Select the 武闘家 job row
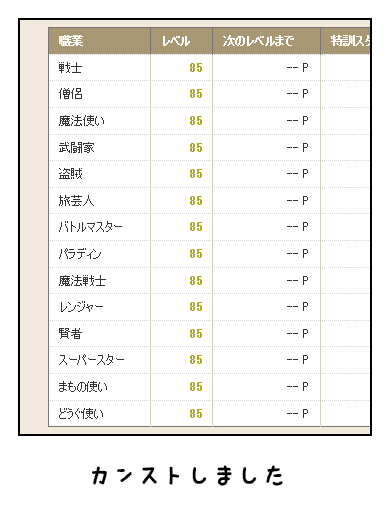 tap(210, 147)
